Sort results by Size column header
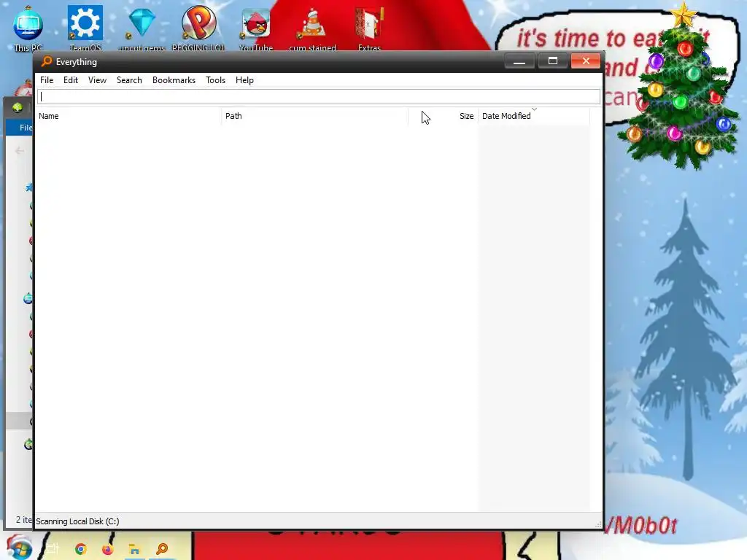This screenshot has height=560, width=747. click(444, 116)
